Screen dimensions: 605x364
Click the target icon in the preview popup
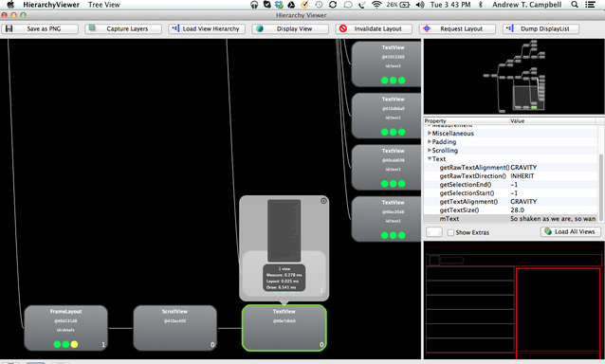tap(323, 201)
